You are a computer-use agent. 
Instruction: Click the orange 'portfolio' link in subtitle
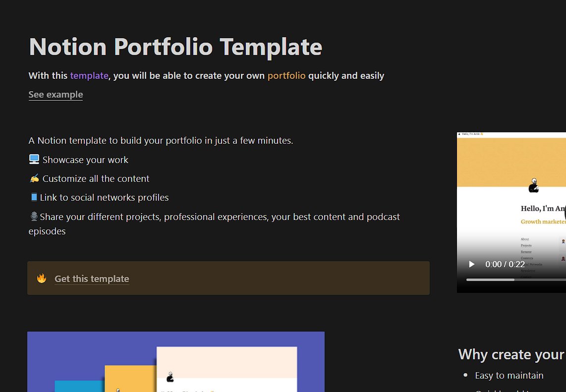click(x=286, y=76)
